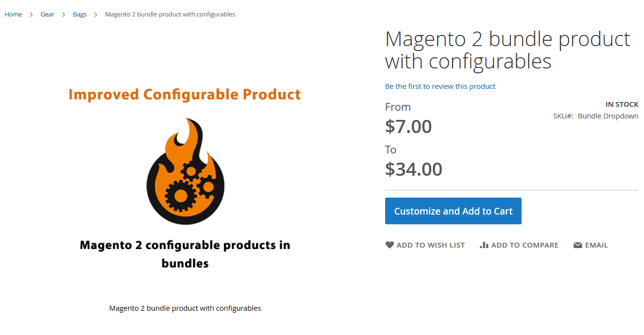Click the ADD TO COMPARE text
The height and width of the screenshot is (335, 644).
525,245
